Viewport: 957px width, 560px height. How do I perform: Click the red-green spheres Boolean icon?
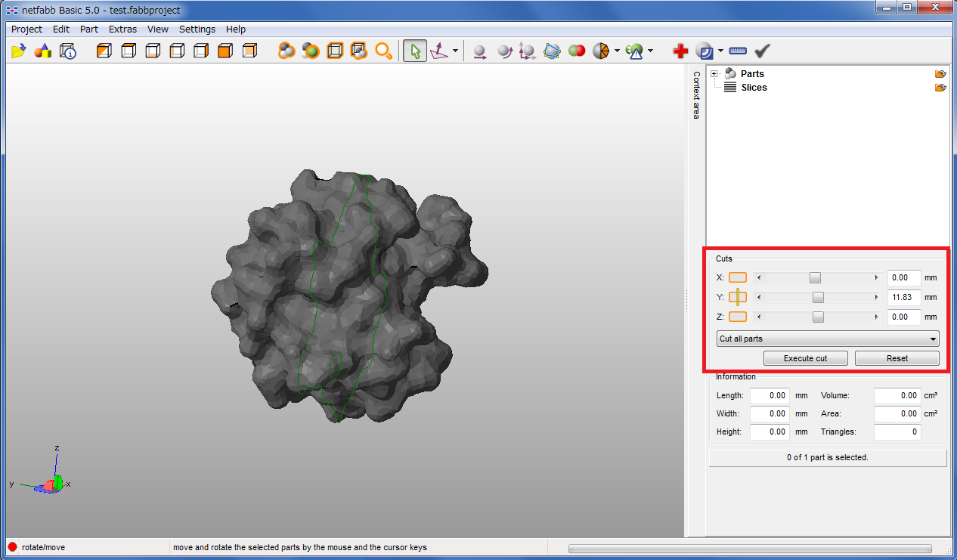[577, 51]
